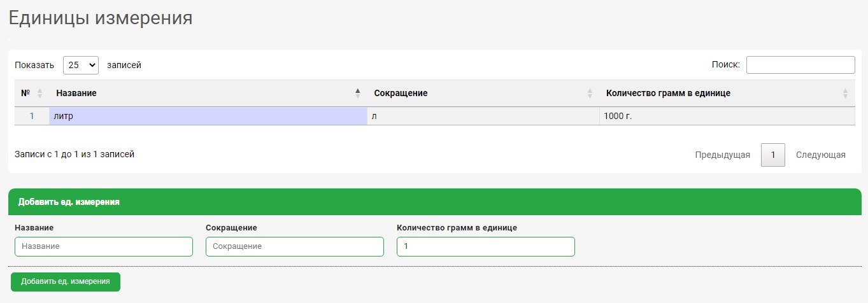The height and width of the screenshot is (303, 868).
Task: Click sort arrows in Количество грамм table header
Action: (x=845, y=94)
